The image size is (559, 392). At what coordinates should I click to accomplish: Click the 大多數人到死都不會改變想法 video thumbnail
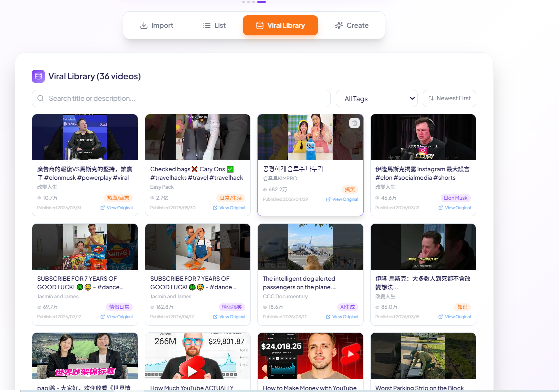tap(423, 247)
